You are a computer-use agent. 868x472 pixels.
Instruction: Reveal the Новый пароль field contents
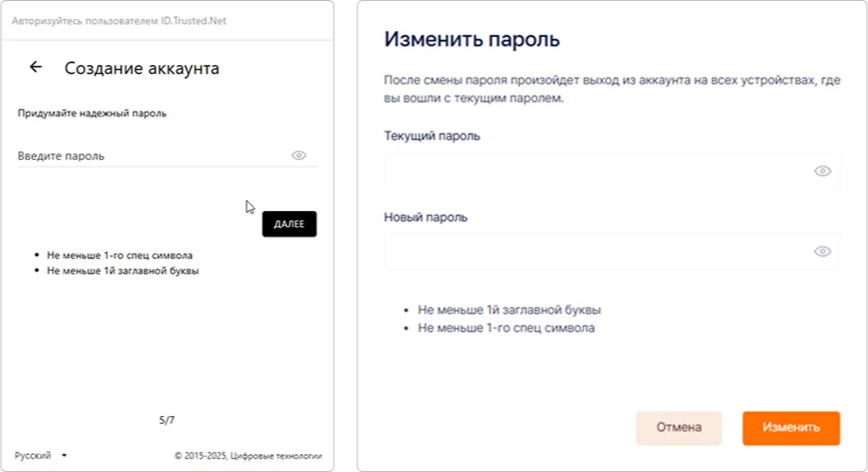(822, 252)
